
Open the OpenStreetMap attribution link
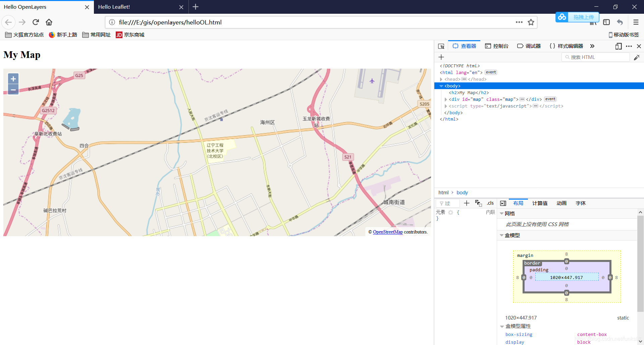[388, 232]
